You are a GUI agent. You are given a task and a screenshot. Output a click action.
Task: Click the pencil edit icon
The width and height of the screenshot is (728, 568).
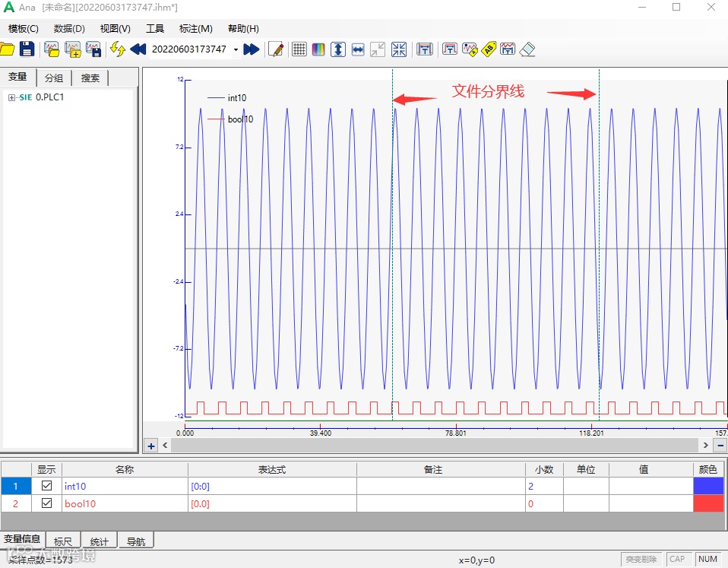277,49
